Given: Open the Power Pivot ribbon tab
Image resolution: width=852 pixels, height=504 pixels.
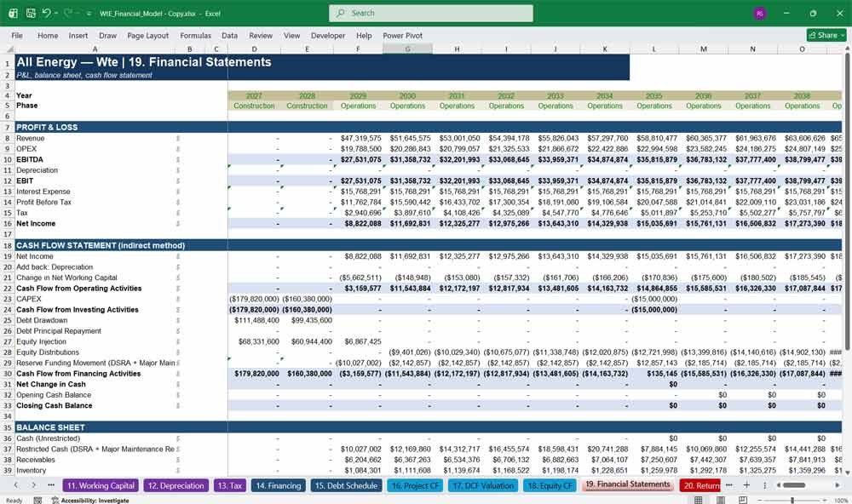Looking at the screenshot, I should (403, 35).
